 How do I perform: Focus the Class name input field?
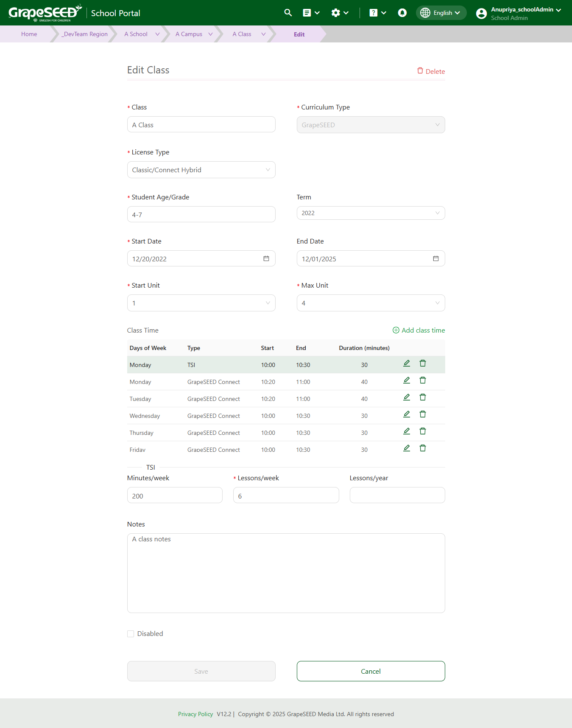tap(201, 124)
